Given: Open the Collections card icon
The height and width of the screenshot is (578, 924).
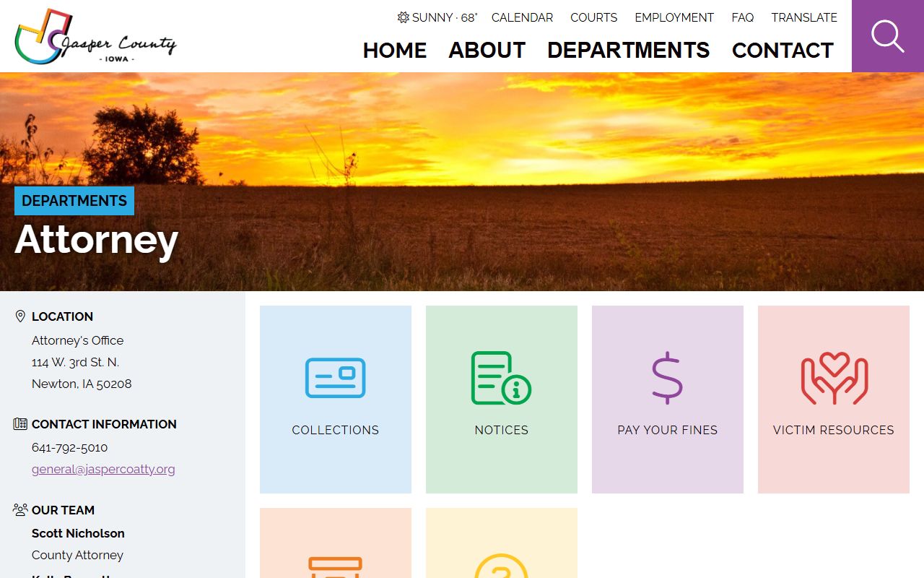Looking at the screenshot, I should 336,378.
